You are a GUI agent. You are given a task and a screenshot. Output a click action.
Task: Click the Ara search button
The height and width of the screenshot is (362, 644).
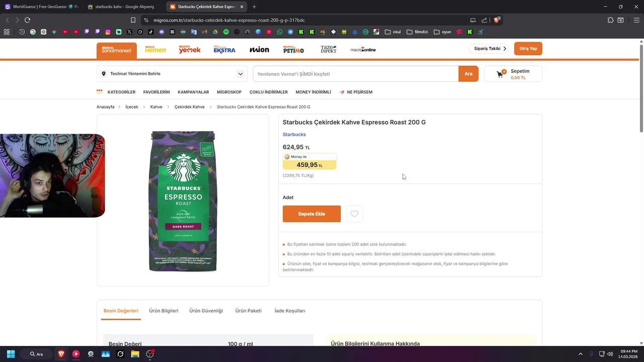468,74
